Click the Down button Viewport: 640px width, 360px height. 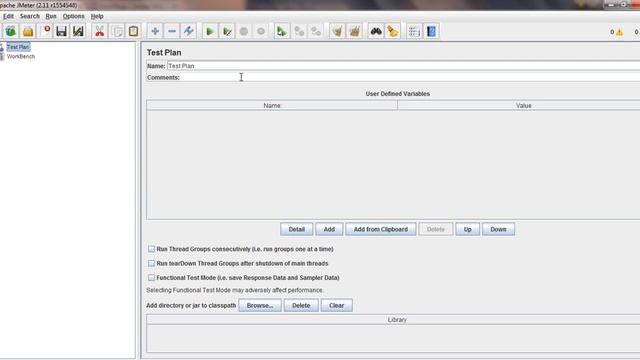tap(498, 229)
